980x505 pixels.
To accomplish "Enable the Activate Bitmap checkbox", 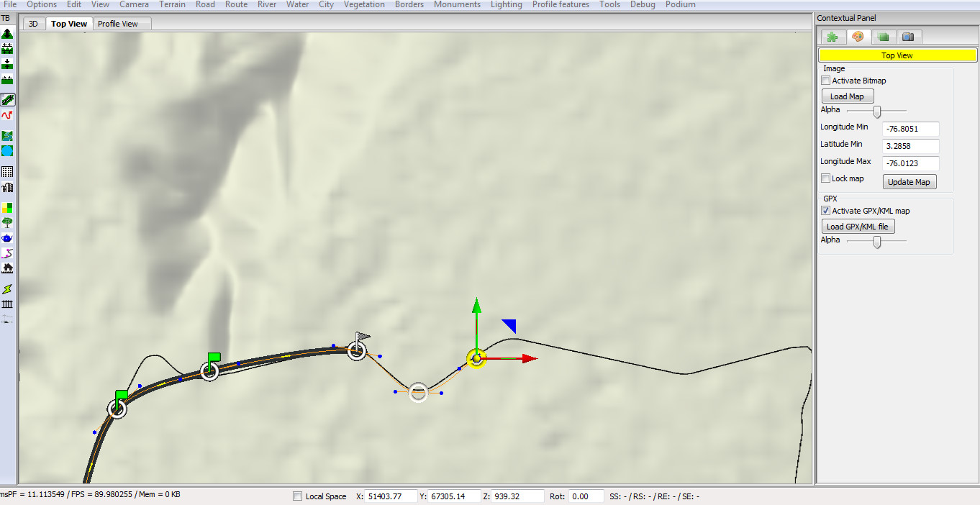I will [826, 81].
